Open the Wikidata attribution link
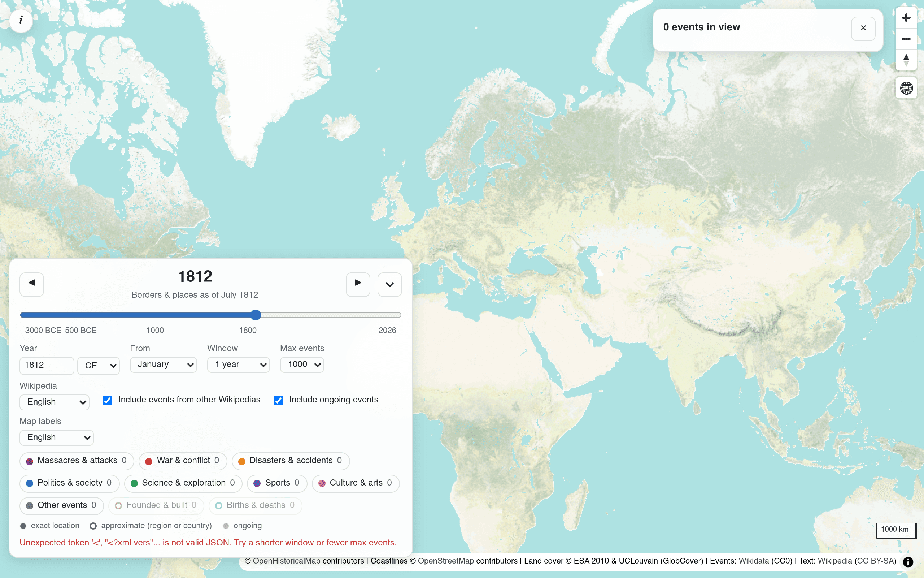This screenshot has width=924, height=578. [x=754, y=561]
